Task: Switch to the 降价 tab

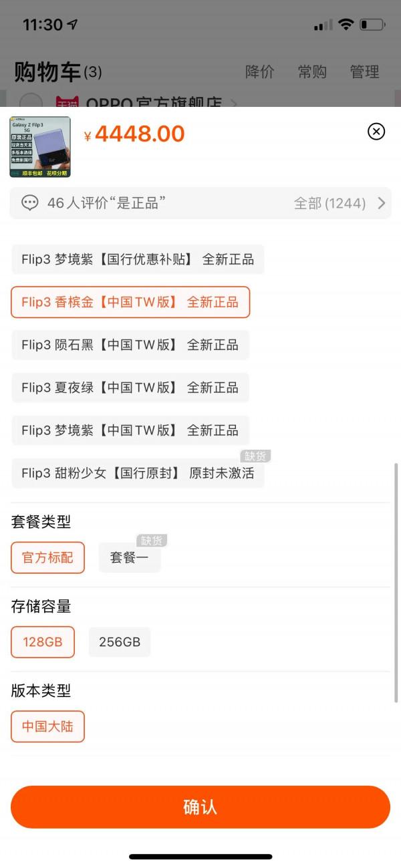Action: click(259, 71)
